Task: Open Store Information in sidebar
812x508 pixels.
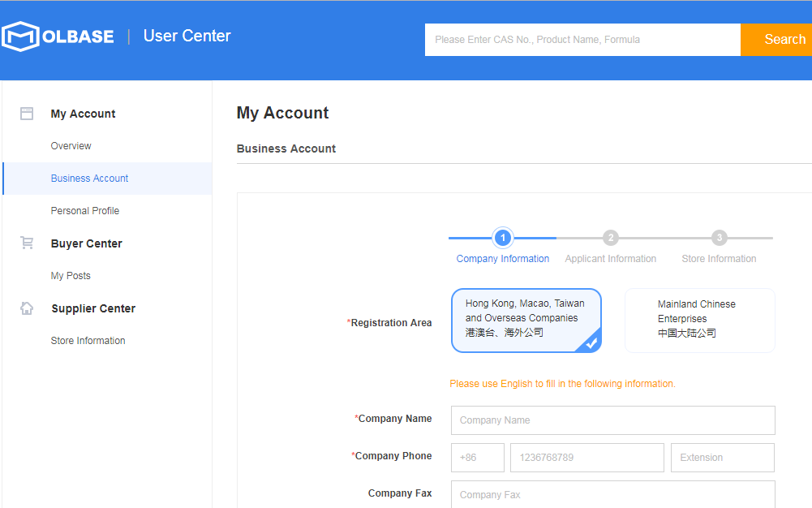Action: point(88,341)
